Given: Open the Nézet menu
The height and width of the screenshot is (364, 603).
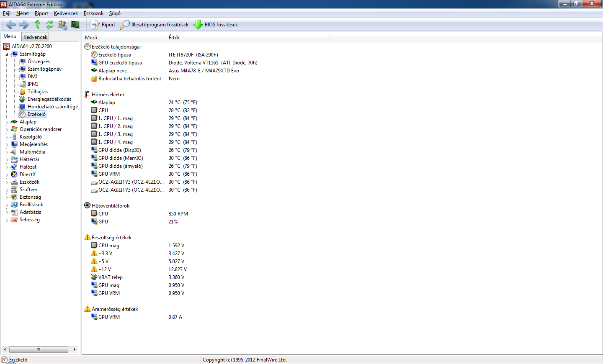Looking at the screenshot, I should click(x=23, y=13).
